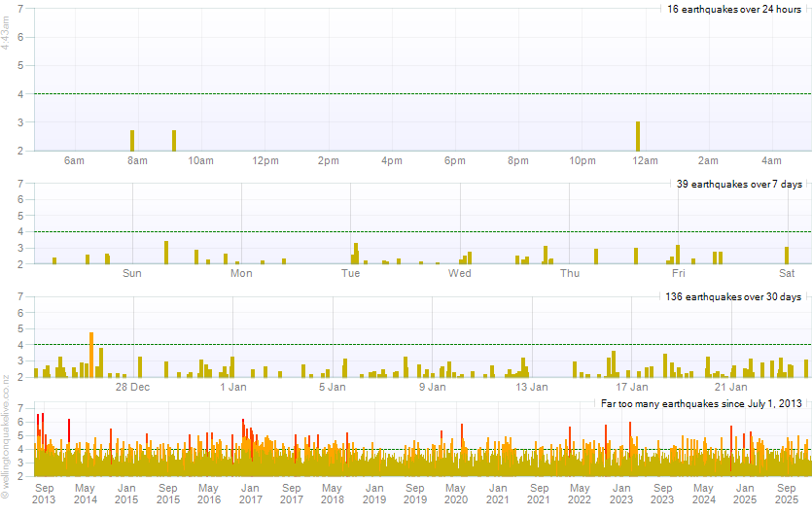Screen dimensions: 812x515
Task: Click the 12pm time axis label
Action: (x=265, y=160)
